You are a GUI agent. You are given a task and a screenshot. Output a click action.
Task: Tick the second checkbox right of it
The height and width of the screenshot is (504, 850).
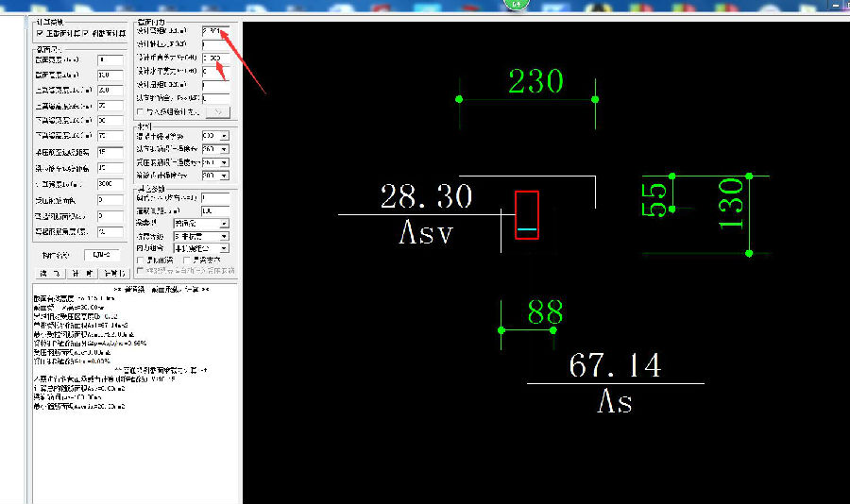(186, 260)
